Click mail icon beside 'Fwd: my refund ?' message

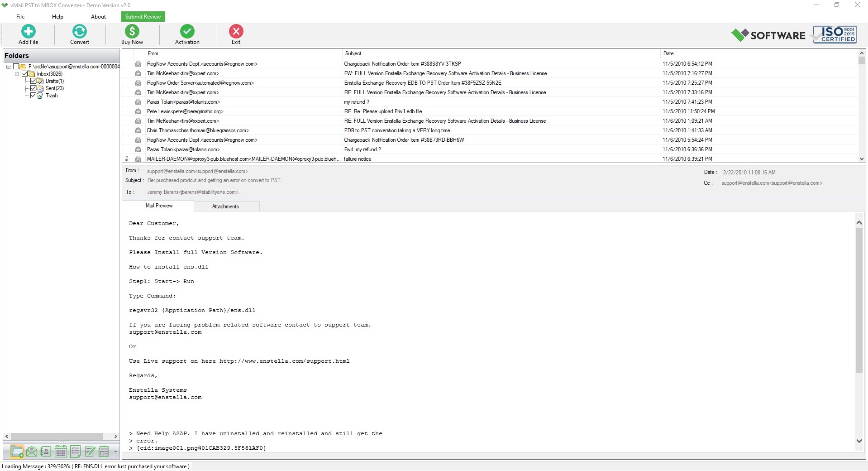(x=138, y=149)
